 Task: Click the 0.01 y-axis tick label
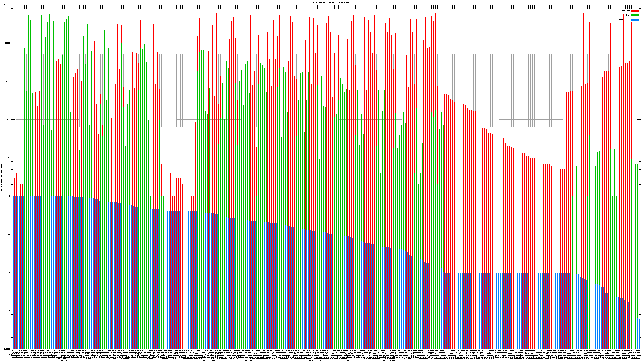coord(8,273)
